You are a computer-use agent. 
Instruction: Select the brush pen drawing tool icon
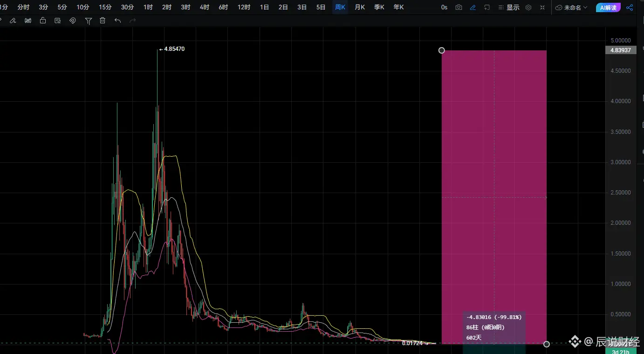click(x=13, y=21)
